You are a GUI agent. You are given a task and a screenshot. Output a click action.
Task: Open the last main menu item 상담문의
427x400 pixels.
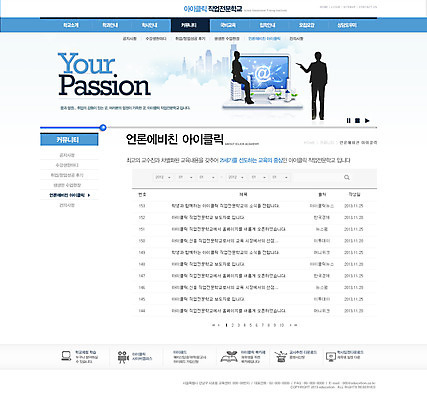(347, 25)
